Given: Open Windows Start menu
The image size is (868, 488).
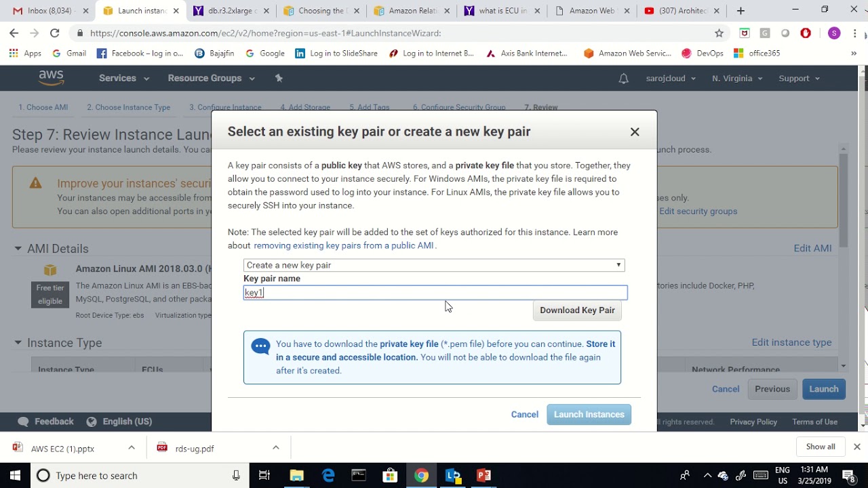Looking at the screenshot, I should (15, 476).
